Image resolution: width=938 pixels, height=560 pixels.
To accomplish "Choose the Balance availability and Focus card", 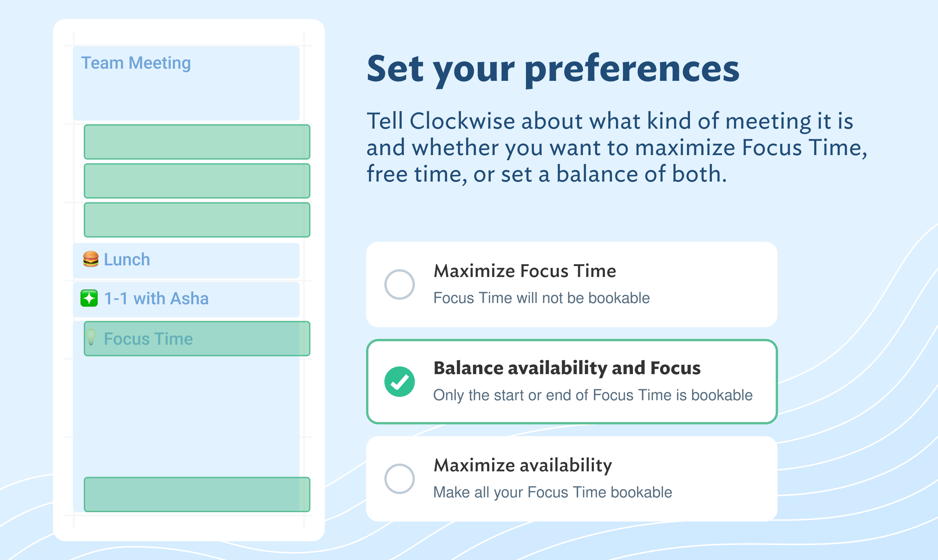I will point(572,381).
